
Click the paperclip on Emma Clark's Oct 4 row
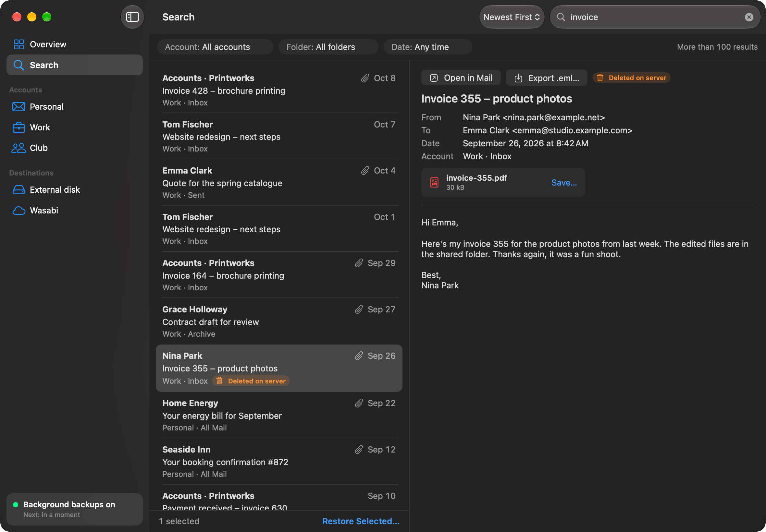click(x=365, y=171)
